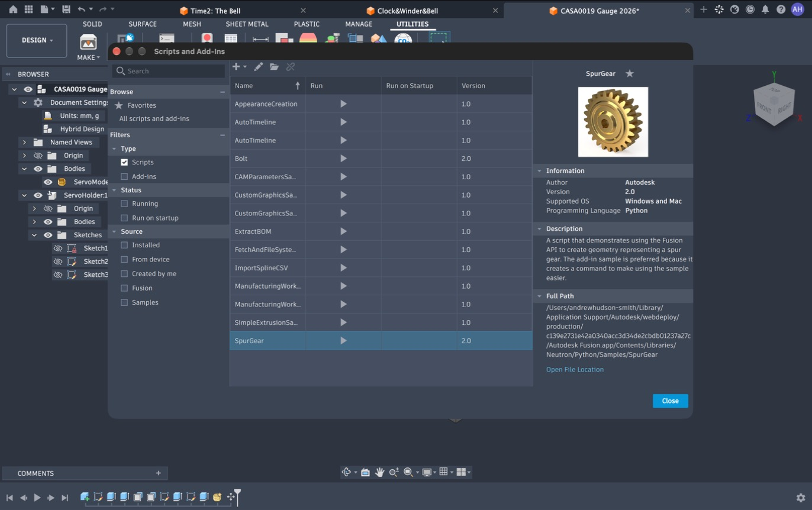Open the DESIGN workspace dropdown
The width and height of the screenshot is (812, 510).
(x=37, y=40)
